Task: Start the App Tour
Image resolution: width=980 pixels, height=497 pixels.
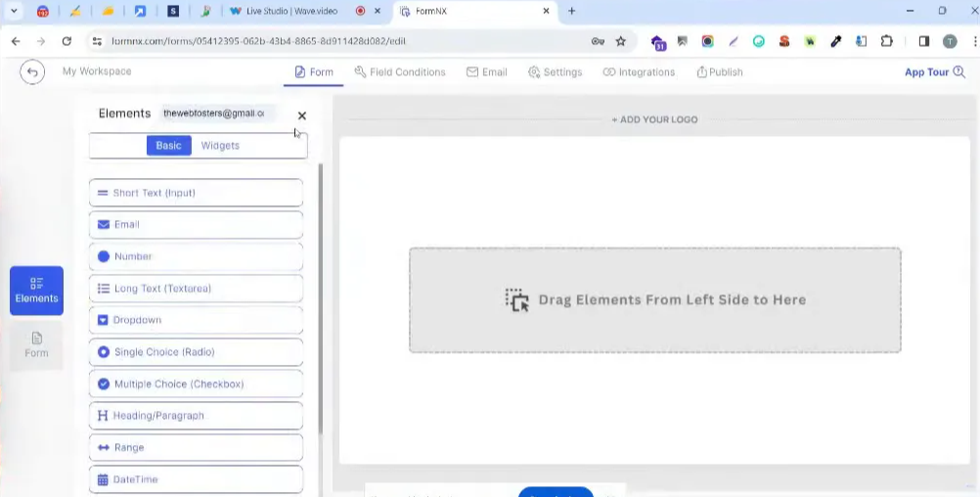Action: coord(935,71)
